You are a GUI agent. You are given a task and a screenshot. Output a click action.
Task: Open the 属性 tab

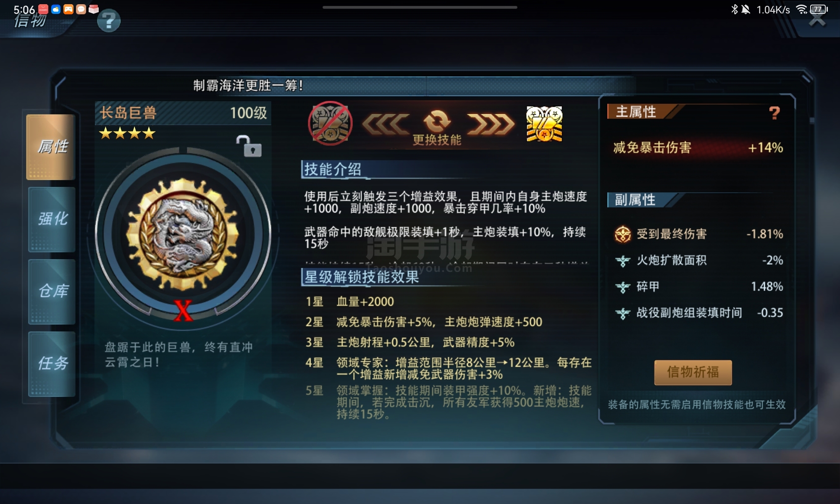(51, 147)
